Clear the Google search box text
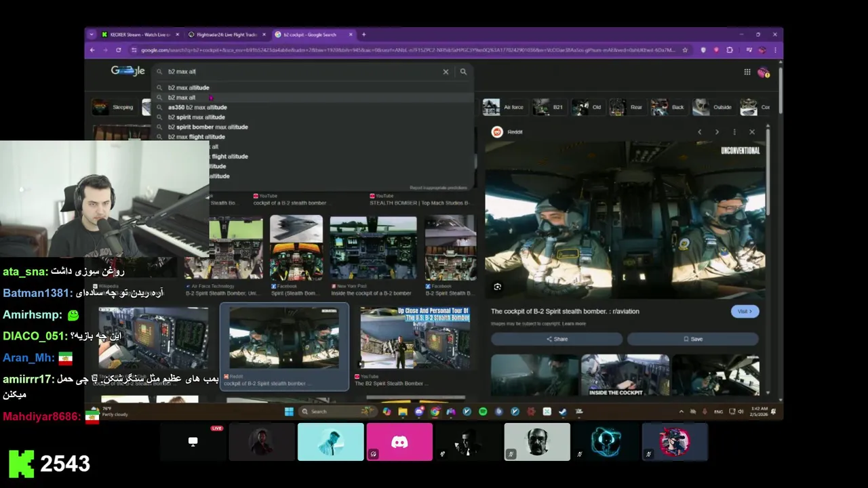This screenshot has height=488, width=868. click(446, 72)
